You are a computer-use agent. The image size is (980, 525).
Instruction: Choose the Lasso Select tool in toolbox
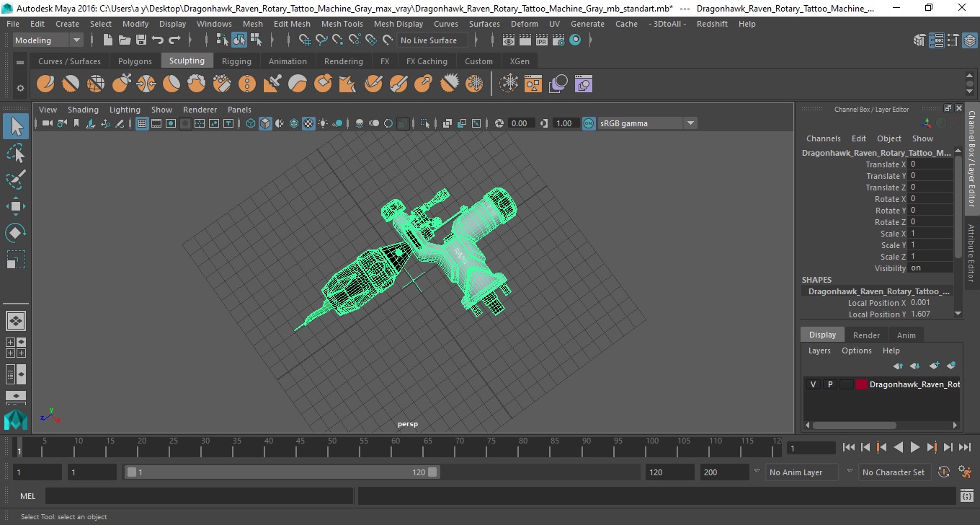[x=16, y=153]
